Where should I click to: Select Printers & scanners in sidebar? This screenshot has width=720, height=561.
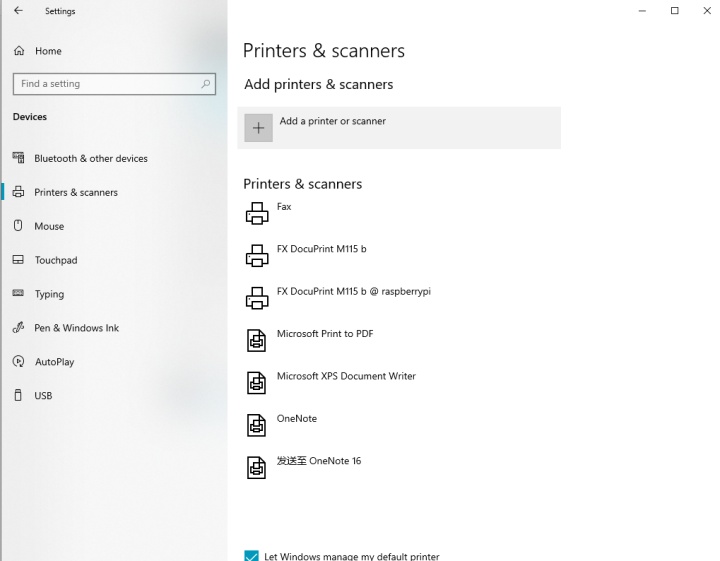point(76,192)
